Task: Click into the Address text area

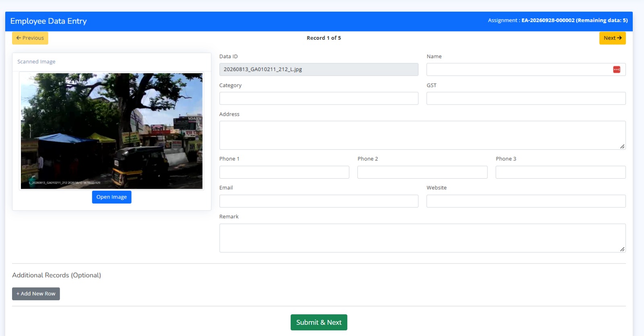Action: pos(422,135)
